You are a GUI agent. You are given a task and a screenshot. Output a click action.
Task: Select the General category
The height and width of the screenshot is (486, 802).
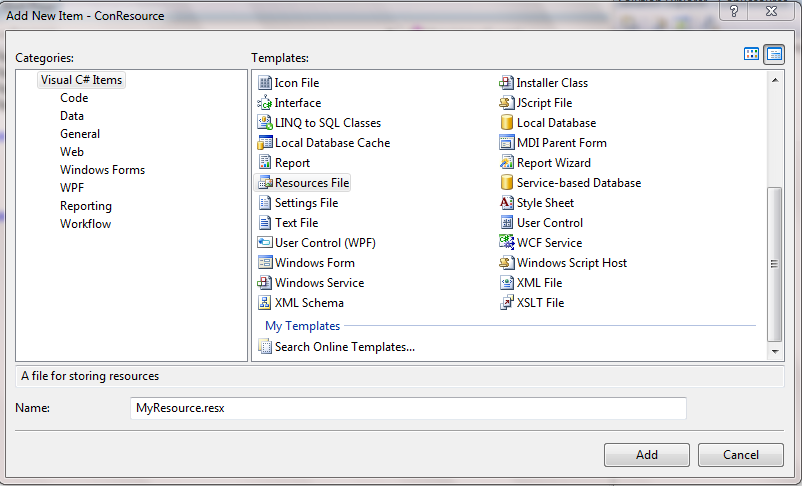pos(80,134)
